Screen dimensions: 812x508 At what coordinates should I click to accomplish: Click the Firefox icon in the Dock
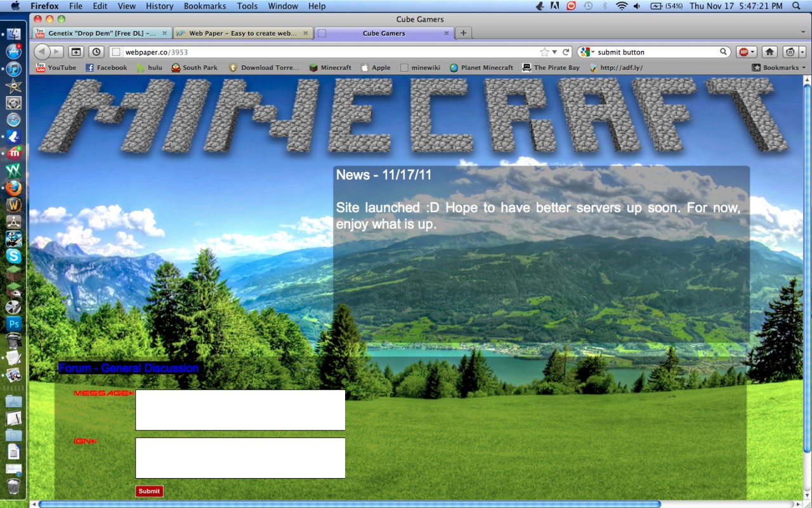[x=14, y=187]
